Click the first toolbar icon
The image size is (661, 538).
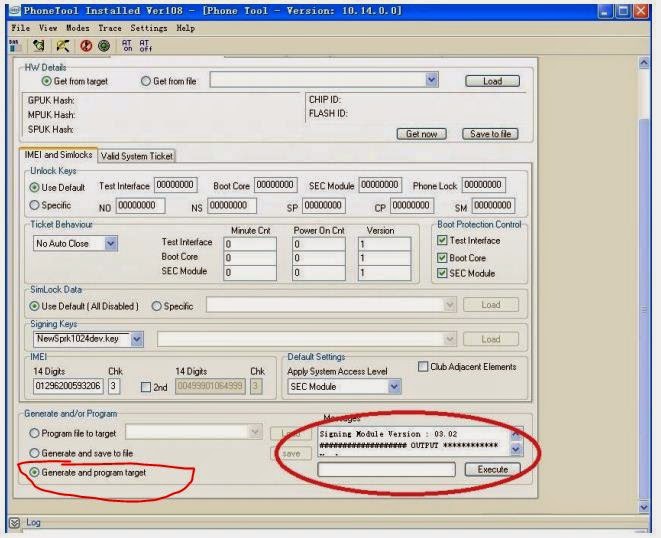pyautogui.click(x=15, y=46)
